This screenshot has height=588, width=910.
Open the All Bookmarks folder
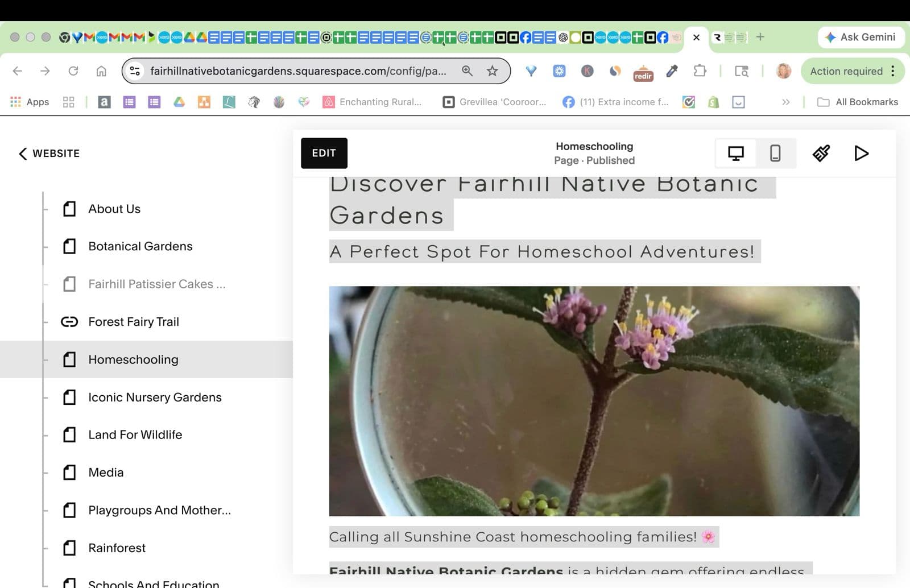[858, 102]
